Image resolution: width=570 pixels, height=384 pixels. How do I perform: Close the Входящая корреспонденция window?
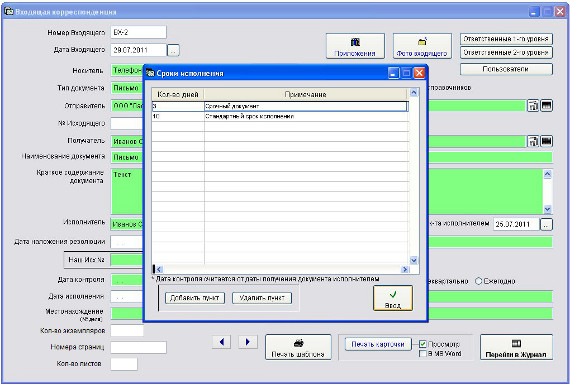(x=560, y=12)
